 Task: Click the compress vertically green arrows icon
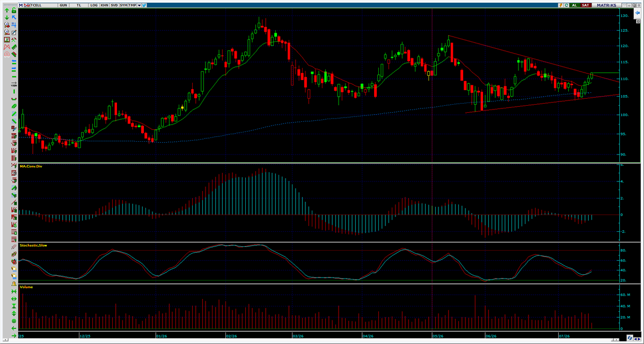[14, 306]
